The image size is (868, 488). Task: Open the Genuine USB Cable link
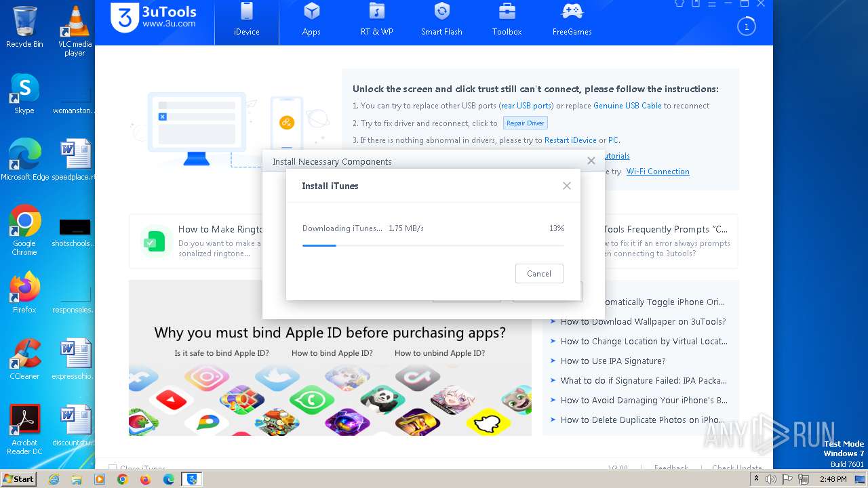627,106
